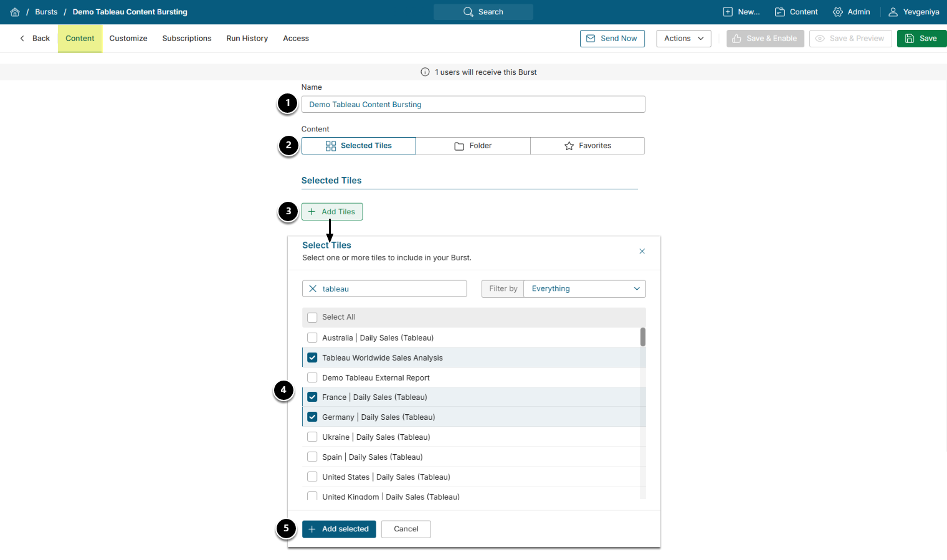Click the Admin gear icon

[x=838, y=12]
